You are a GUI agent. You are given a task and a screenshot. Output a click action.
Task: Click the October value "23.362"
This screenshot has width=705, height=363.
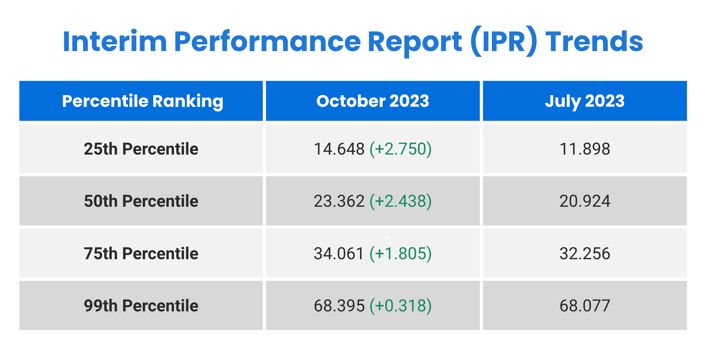pyautogui.click(x=339, y=201)
